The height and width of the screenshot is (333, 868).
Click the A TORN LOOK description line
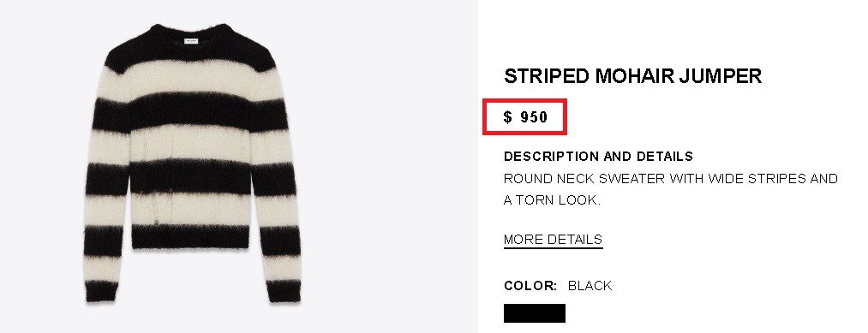552,200
